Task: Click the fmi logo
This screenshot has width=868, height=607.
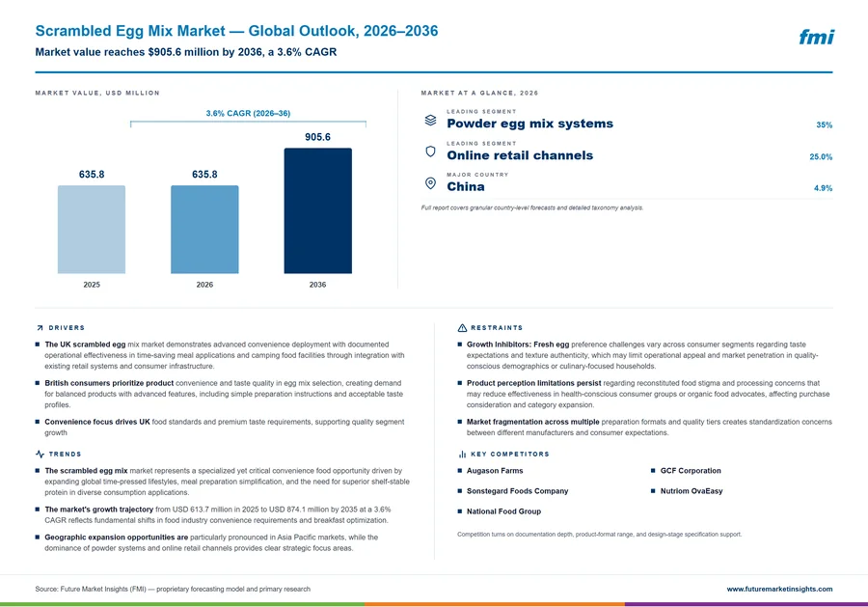Action: click(x=817, y=37)
